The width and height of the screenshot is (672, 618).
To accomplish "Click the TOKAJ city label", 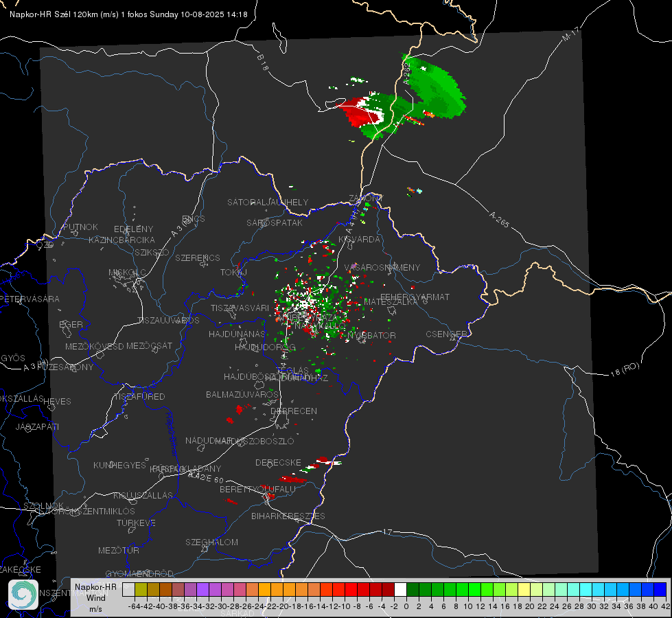I will coord(233,273).
